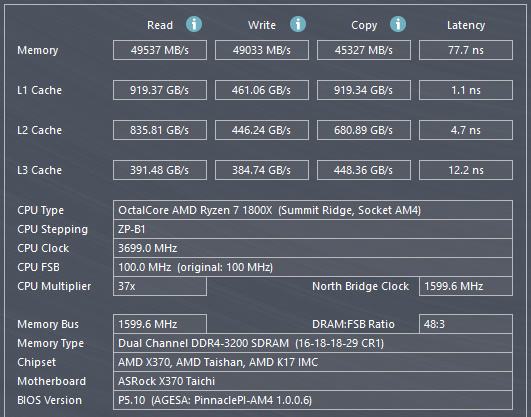Image resolution: width=531 pixels, height=417 pixels.
Task: Open the info icon next to Copy
Action: coord(398,24)
